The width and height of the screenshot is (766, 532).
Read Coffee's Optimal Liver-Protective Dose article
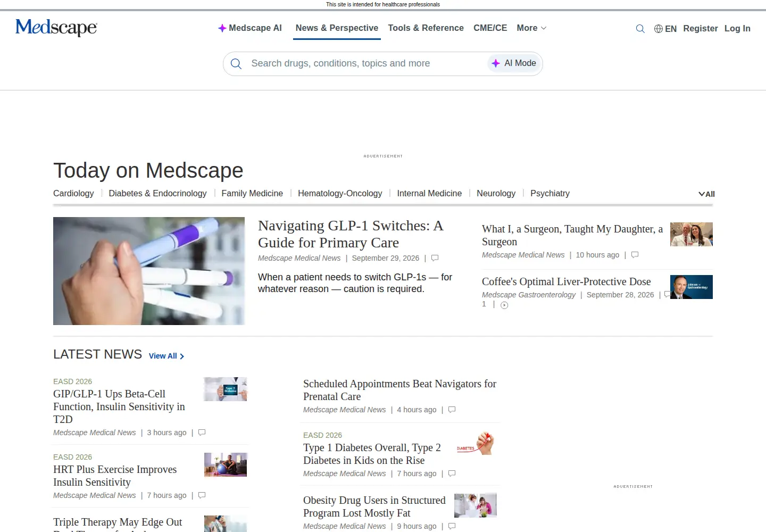coord(567,281)
